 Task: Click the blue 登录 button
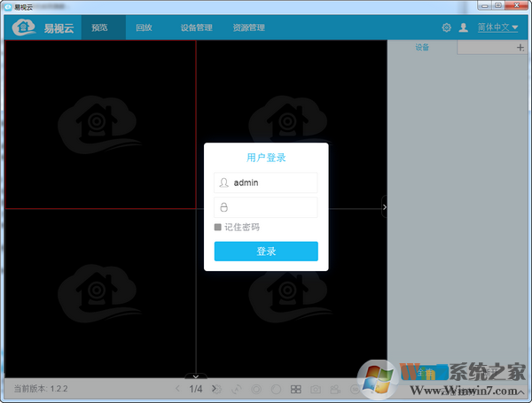(x=266, y=252)
